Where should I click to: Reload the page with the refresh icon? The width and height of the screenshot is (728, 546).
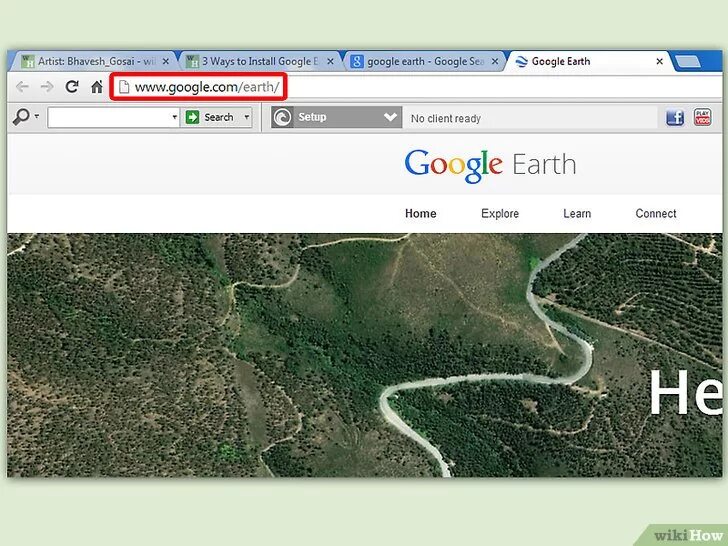pyautogui.click(x=72, y=86)
